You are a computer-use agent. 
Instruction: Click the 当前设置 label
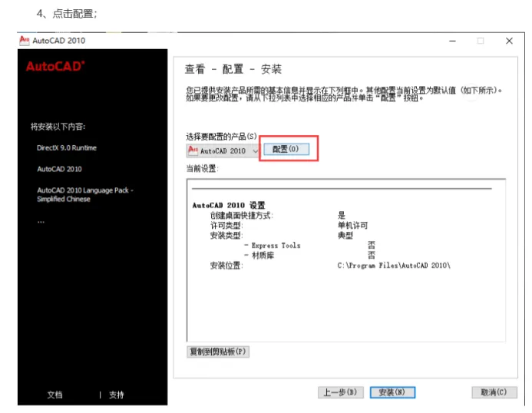[202, 169]
